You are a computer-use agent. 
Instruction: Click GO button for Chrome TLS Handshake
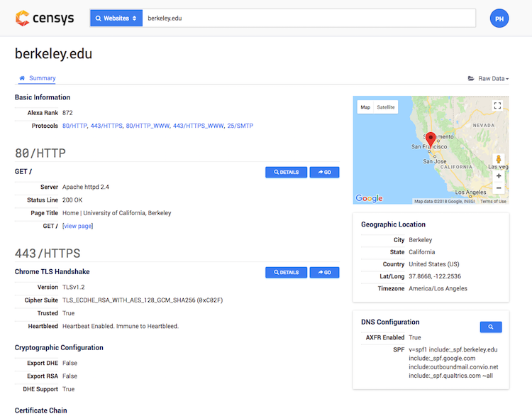click(x=324, y=273)
